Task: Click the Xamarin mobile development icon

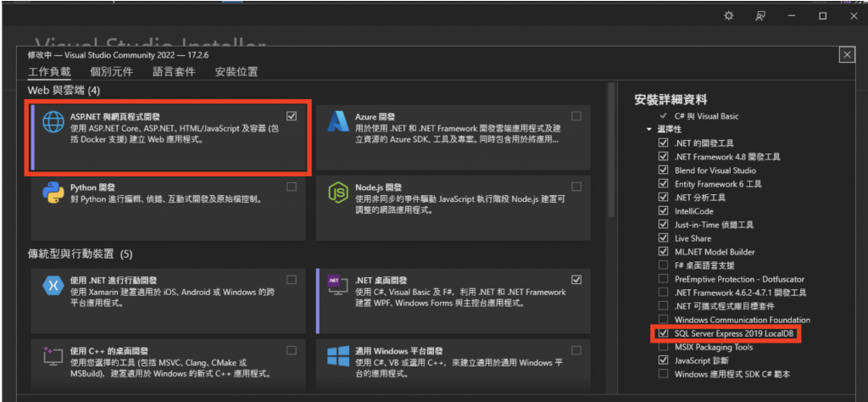Action: 53,286
